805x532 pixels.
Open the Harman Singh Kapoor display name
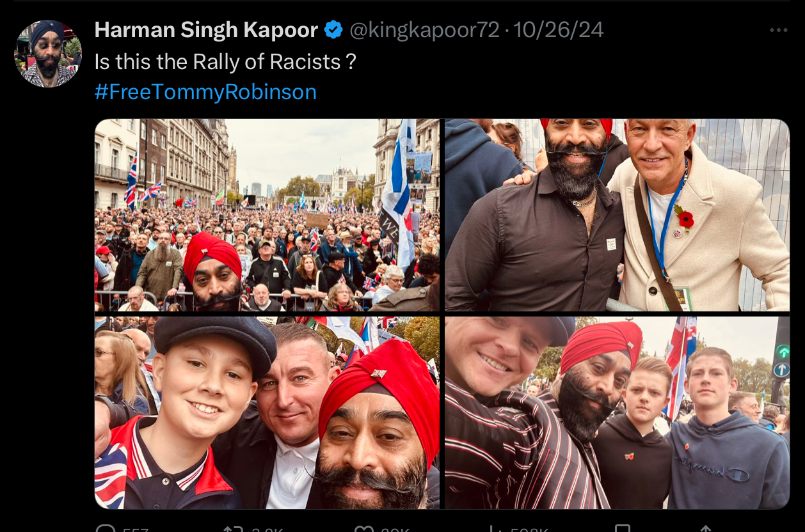click(206, 29)
